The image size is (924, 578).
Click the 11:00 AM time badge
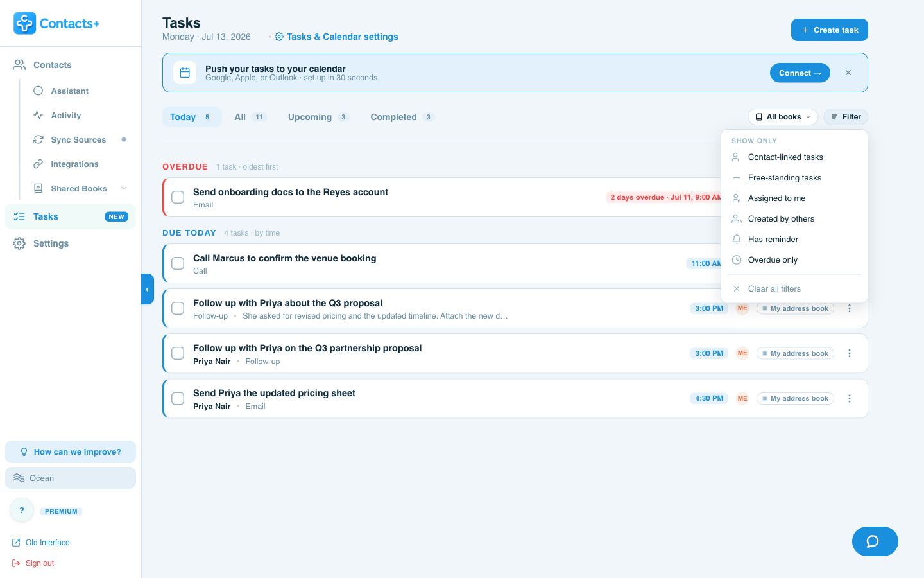(705, 263)
